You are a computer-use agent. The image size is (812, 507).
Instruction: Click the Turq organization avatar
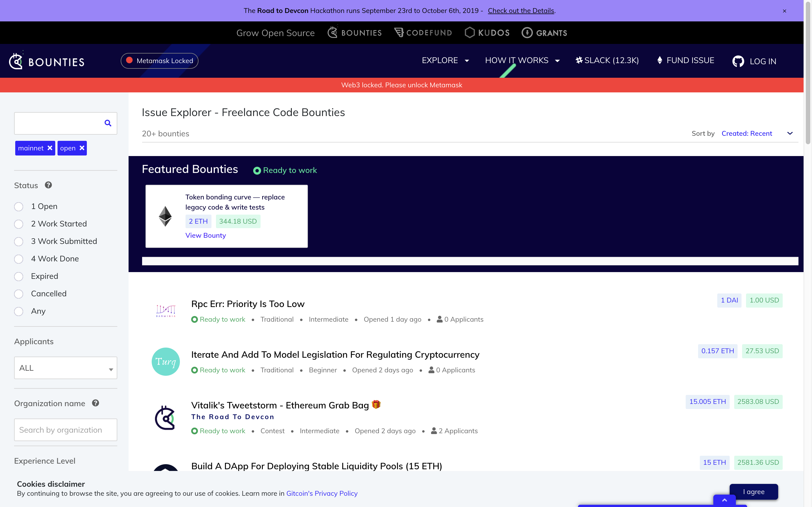click(x=166, y=361)
